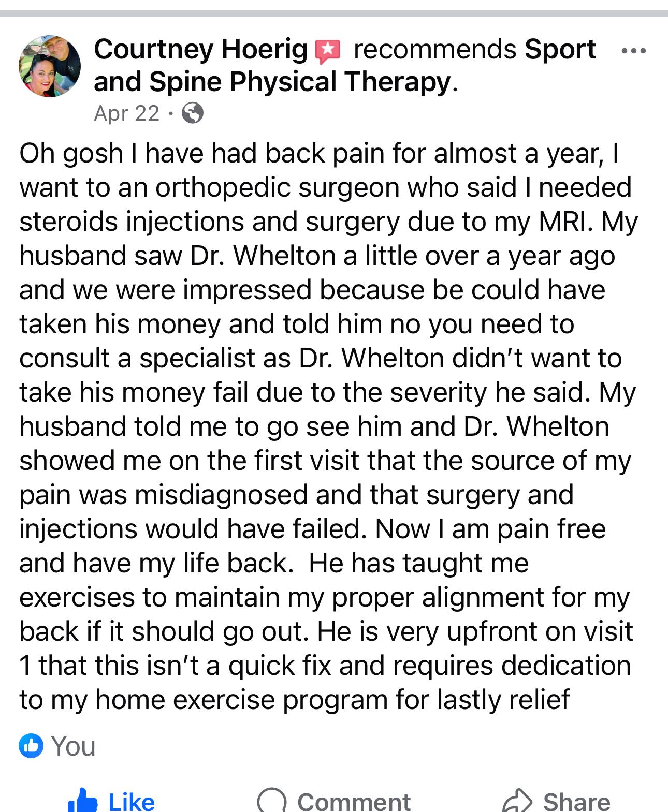Tap the Comment speech bubble icon
The height and width of the screenshot is (812, 668).
271,801
